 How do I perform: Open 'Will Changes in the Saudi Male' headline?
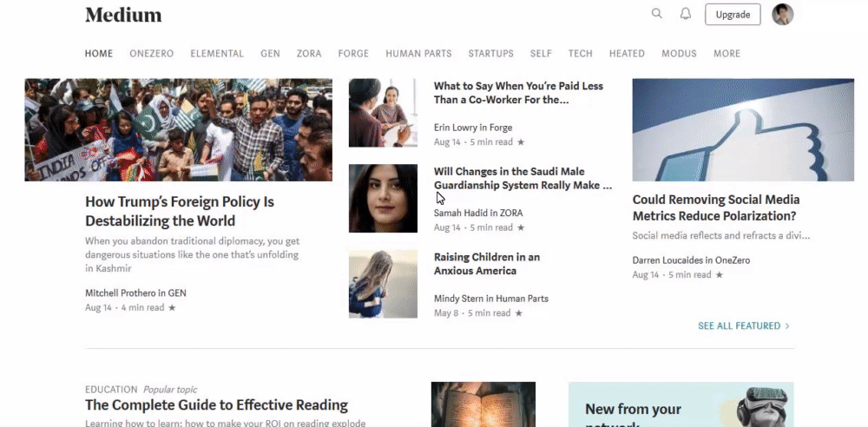pyautogui.click(x=523, y=178)
